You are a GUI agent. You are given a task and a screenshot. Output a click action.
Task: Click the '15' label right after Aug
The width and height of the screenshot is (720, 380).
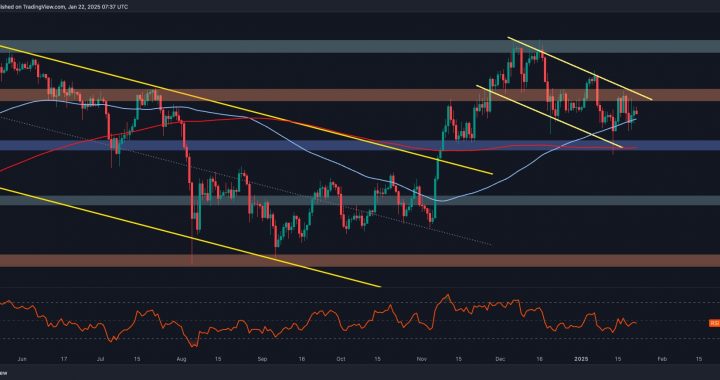pos(218,358)
